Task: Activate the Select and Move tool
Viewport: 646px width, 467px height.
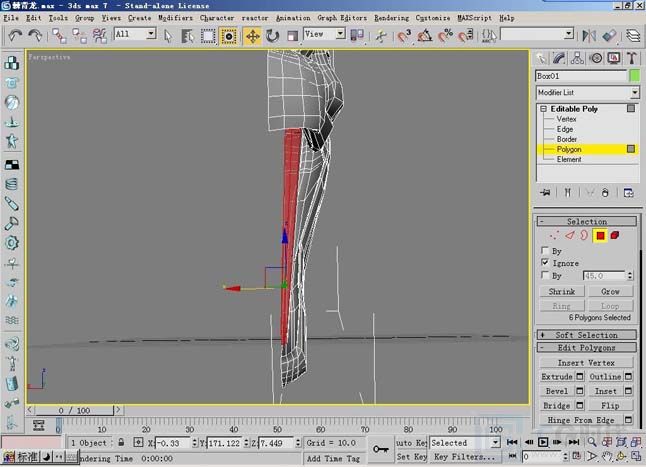Action: pyautogui.click(x=253, y=36)
